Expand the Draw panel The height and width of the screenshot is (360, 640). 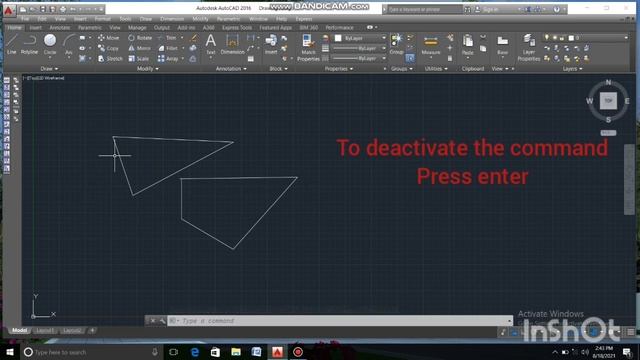click(49, 69)
